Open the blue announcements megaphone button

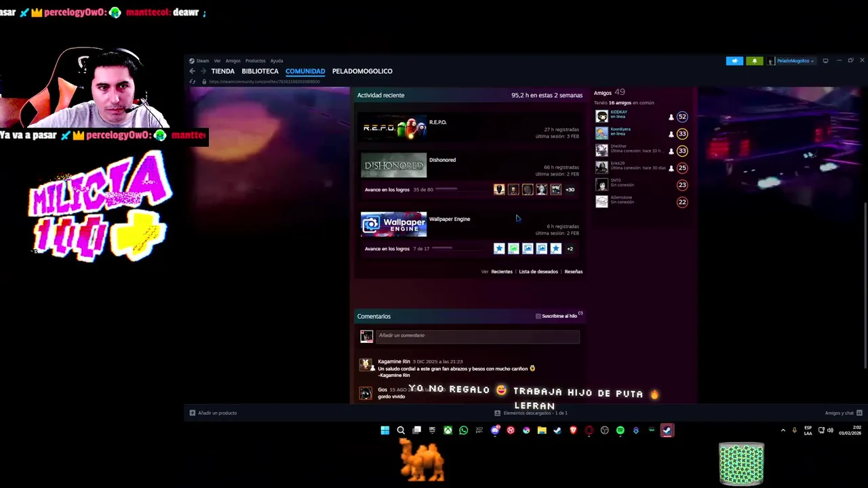click(x=734, y=61)
